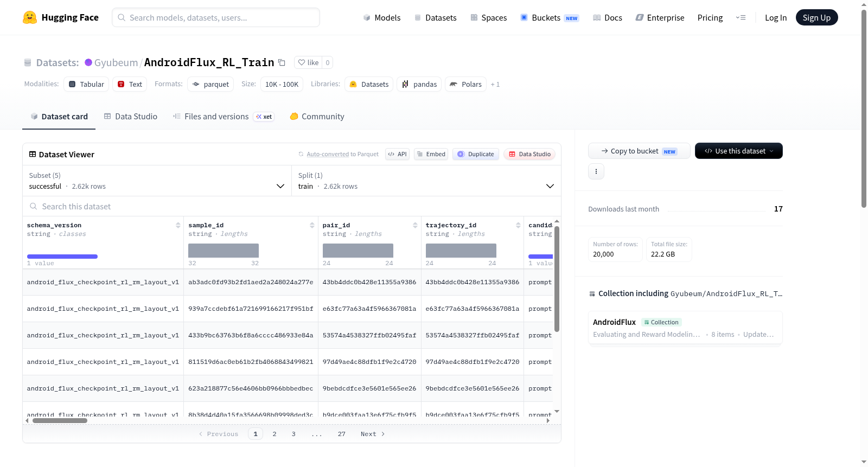Image resolution: width=868 pixels, height=467 pixels.
Task: Go to Buckets in top navigation
Action: 550,18
